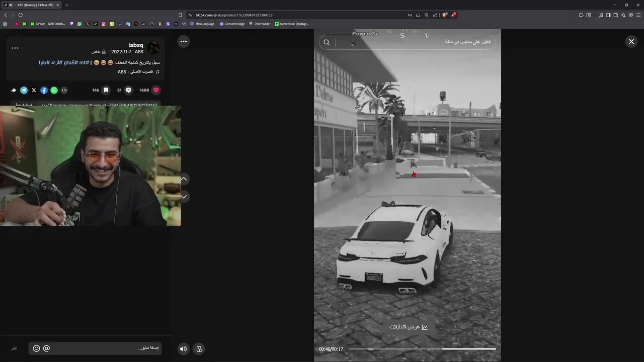Open a new browser tab
Image resolution: width=644 pixels, height=362 pixels.
(x=67, y=5)
